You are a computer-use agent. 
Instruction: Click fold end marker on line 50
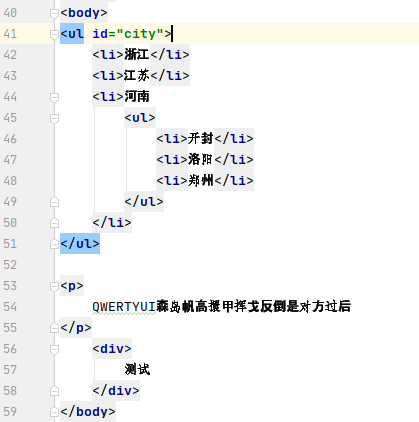(54, 223)
